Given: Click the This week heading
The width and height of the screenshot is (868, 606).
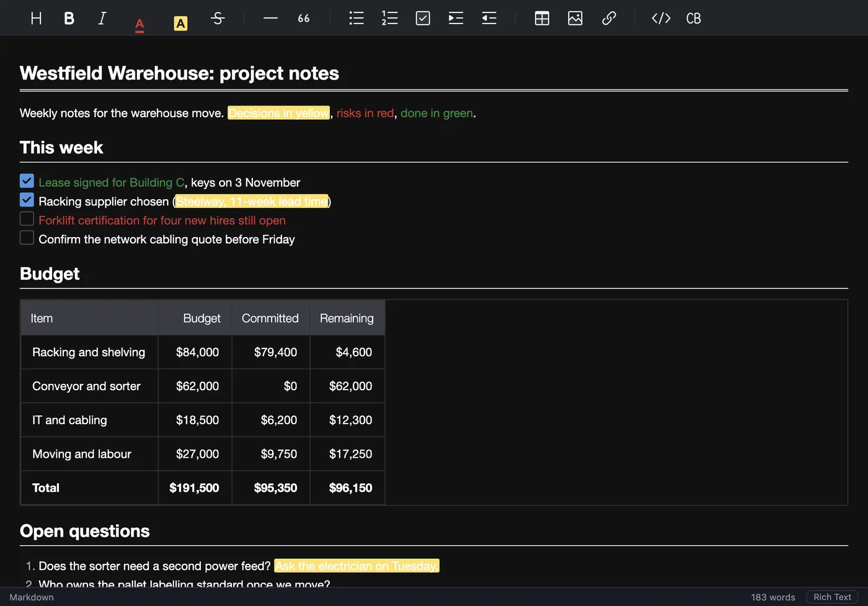Looking at the screenshot, I should pyautogui.click(x=61, y=148).
